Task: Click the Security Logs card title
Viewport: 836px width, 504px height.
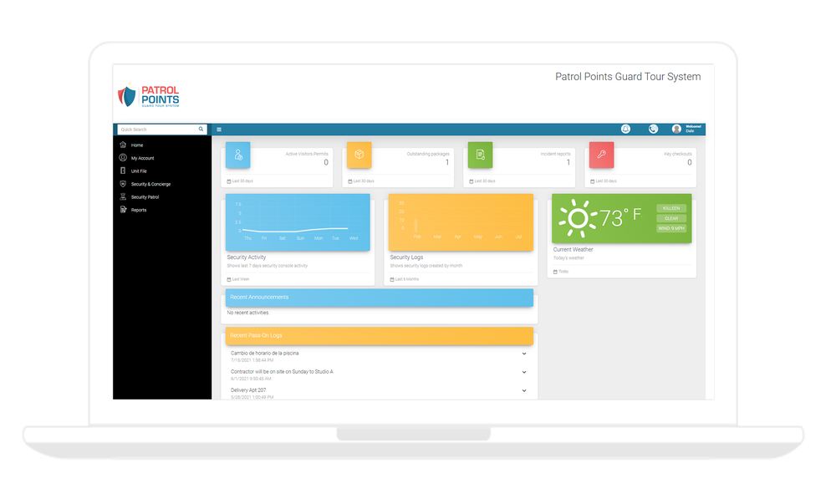Action: (406, 257)
